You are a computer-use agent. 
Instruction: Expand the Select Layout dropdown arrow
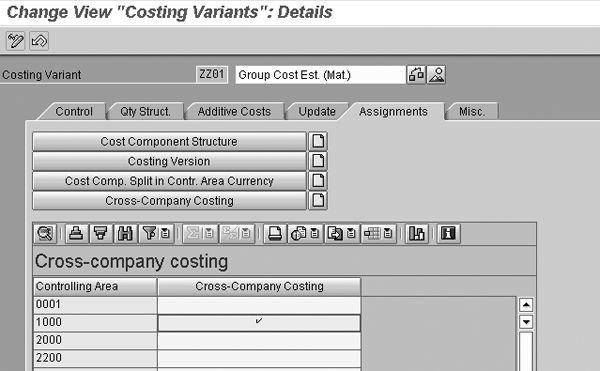(388, 234)
